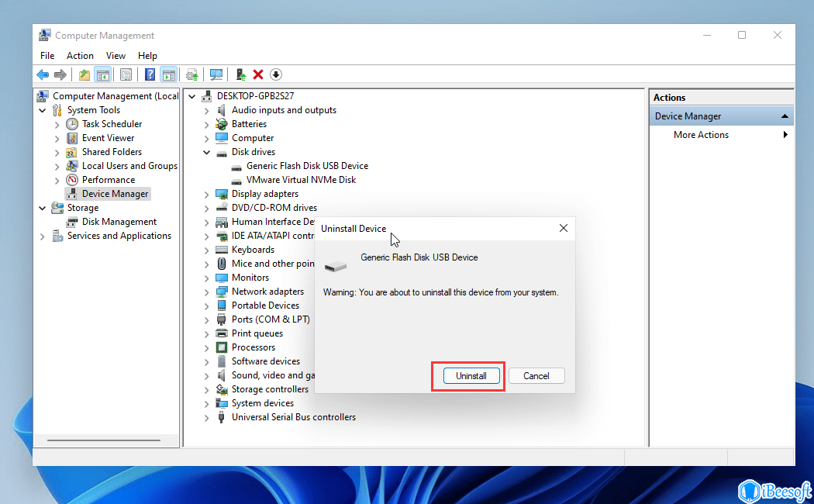Select Ports (COM & LPT) category
The width and height of the screenshot is (814, 504).
271,319
